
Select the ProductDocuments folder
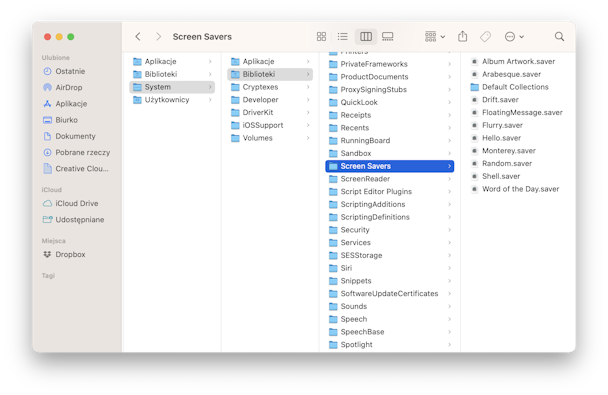click(x=390, y=77)
